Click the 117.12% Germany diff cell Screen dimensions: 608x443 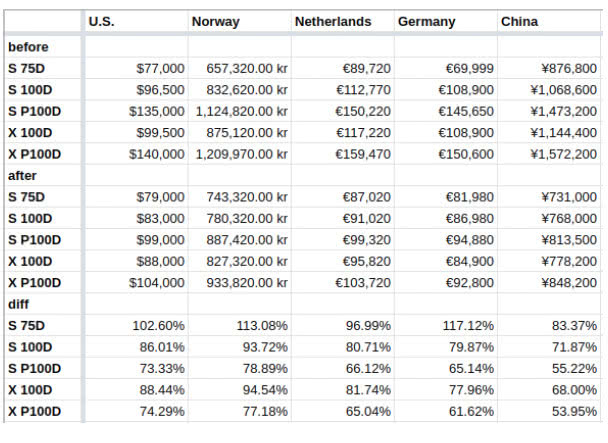(446, 325)
